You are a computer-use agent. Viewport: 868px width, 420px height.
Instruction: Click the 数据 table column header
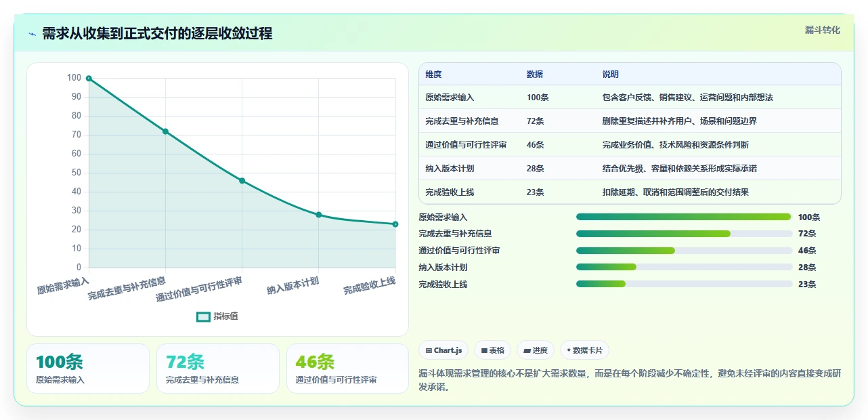tap(535, 75)
